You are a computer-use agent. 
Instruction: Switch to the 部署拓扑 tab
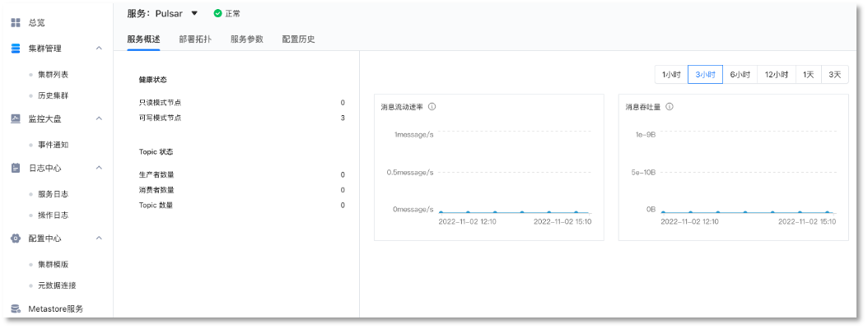click(195, 39)
